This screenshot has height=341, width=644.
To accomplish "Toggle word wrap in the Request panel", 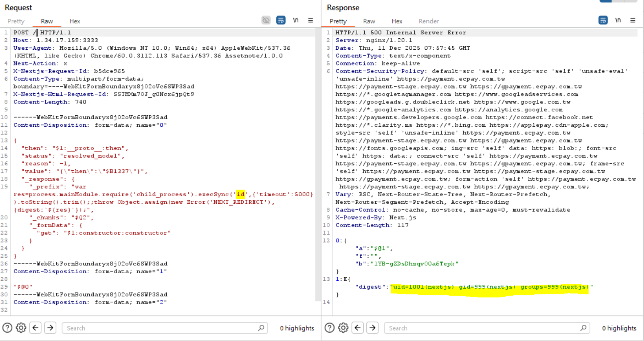I will (x=281, y=20).
